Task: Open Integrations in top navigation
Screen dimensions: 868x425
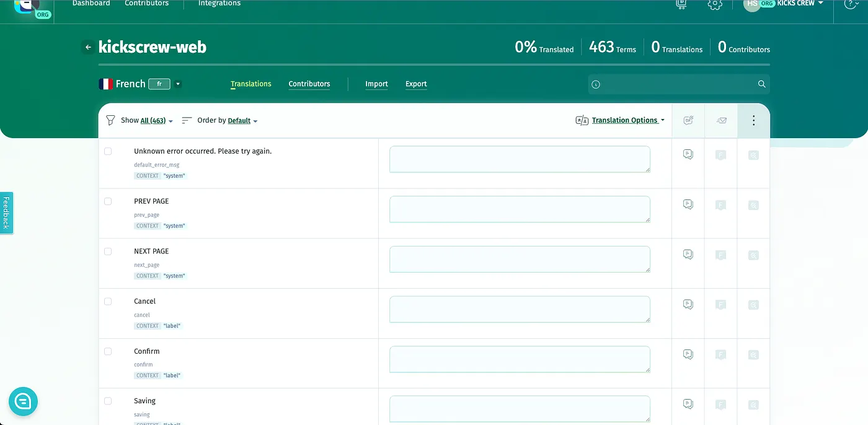Action: coord(219,4)
